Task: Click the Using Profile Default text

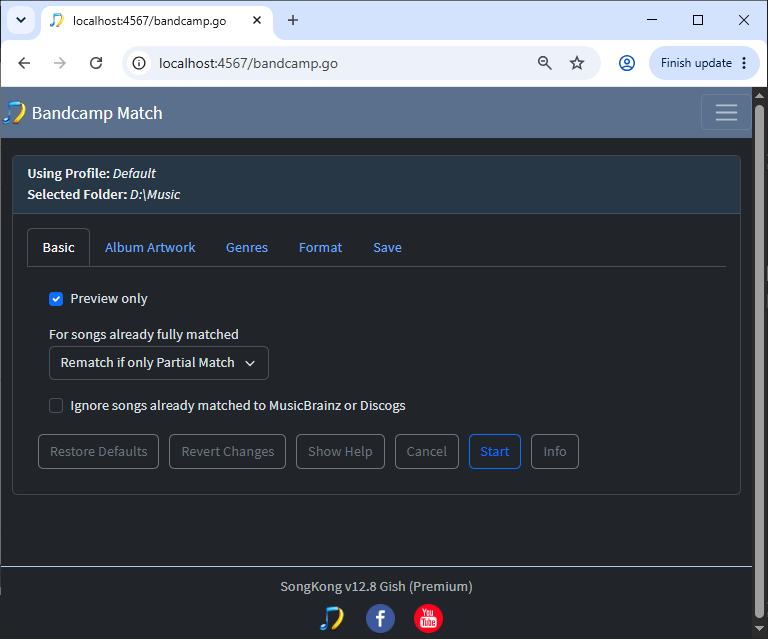Action: pos(91,173)
